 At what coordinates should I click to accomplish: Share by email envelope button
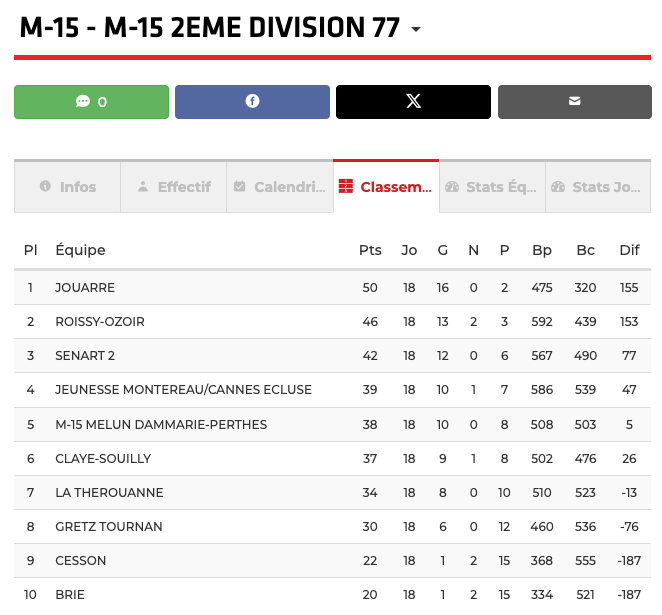(574, 102)
